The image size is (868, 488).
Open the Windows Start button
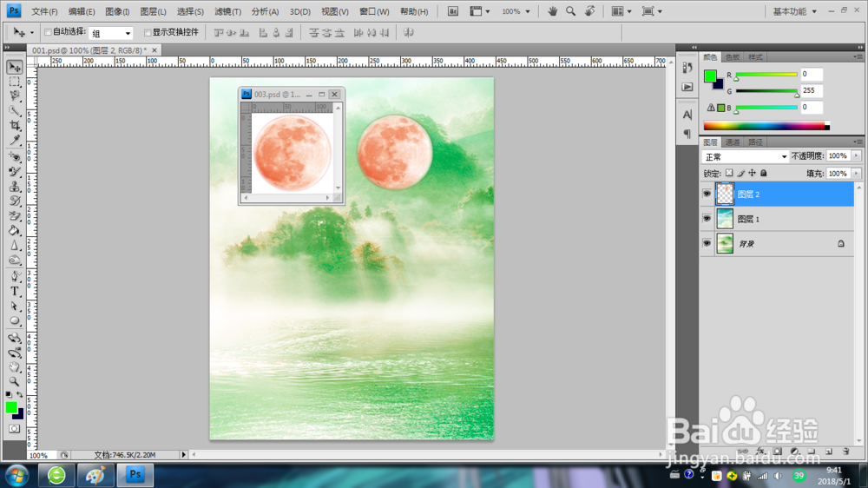(x=17, y=475)
